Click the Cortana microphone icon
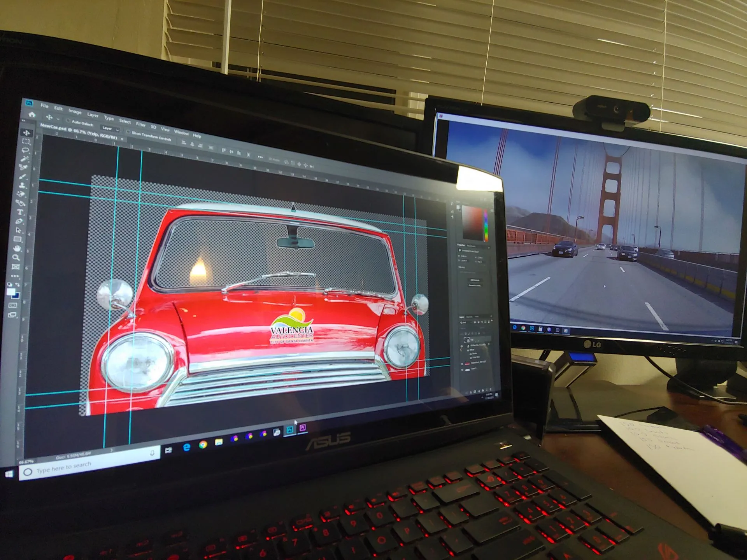The width and height of the screenshot is (747, 560). tap(152, 453)
